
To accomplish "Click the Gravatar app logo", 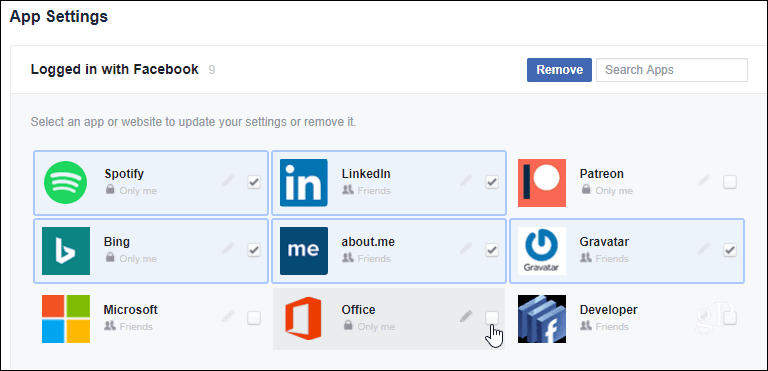I will 542,251.
